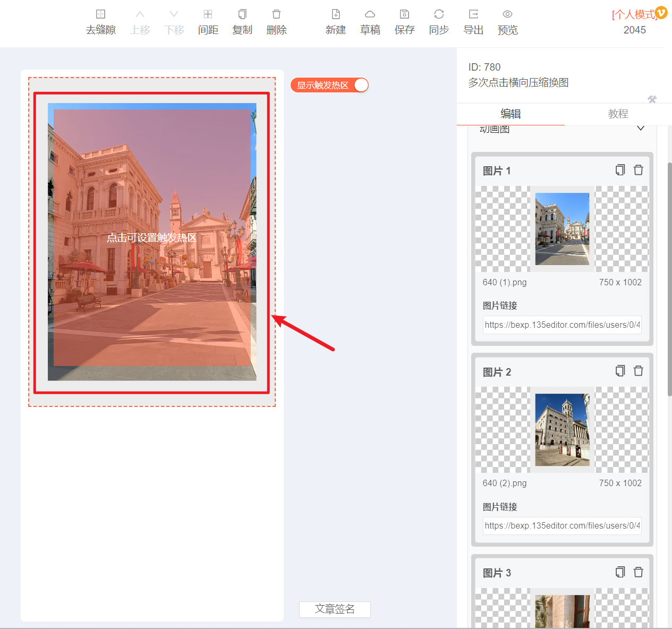Duplicate 图片 3 with its copy icon
The image size is (672, 629).
[x=620, y=572]
